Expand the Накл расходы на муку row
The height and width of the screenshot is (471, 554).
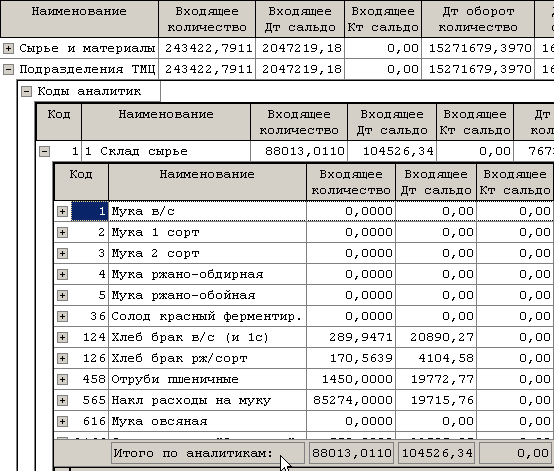click(x=62, y=400)
